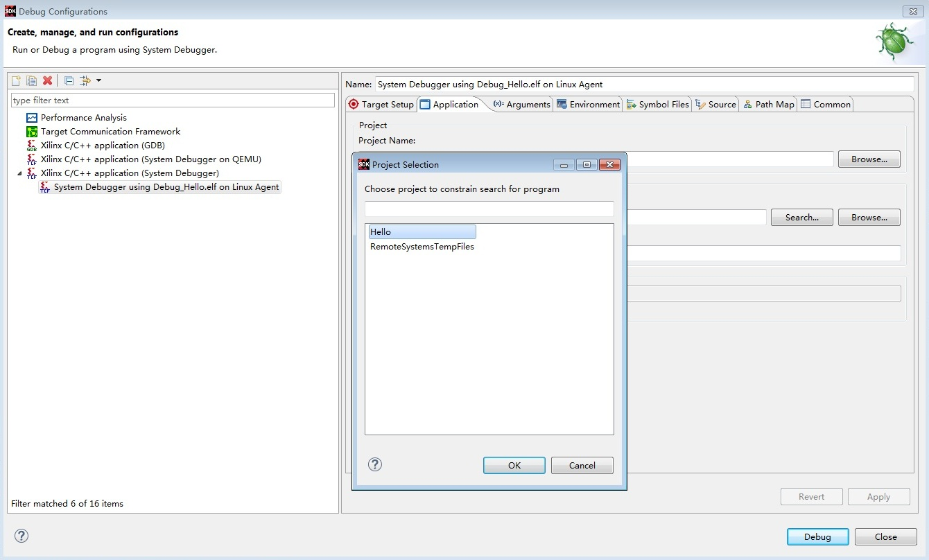Screen dimensions: 929x560
Task: Collapse all items in the configuration tree
Action: coord(68,80)
